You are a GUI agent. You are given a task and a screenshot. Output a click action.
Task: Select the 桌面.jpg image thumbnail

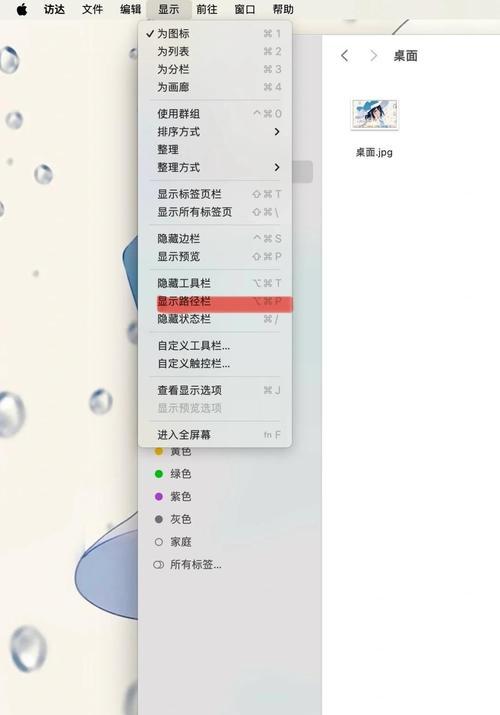coord(375,115)
